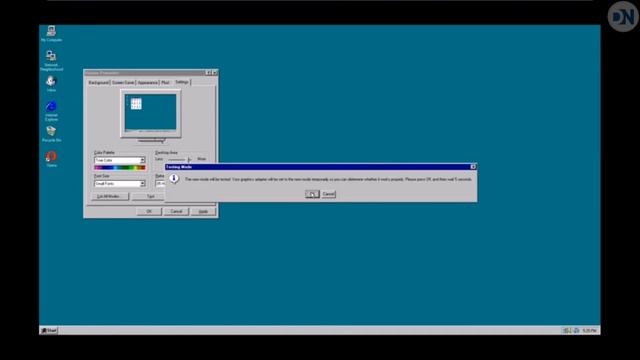Click the Start button on taskbar

49,330
